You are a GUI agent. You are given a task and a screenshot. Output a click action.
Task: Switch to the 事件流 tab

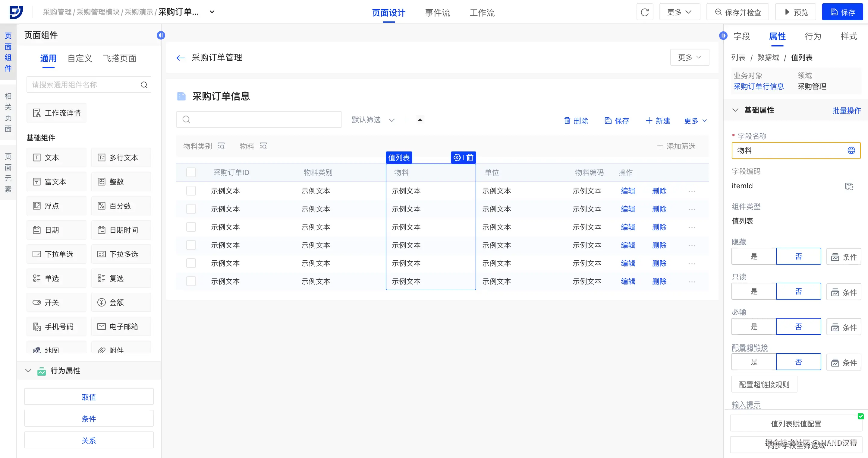(437, 13)
